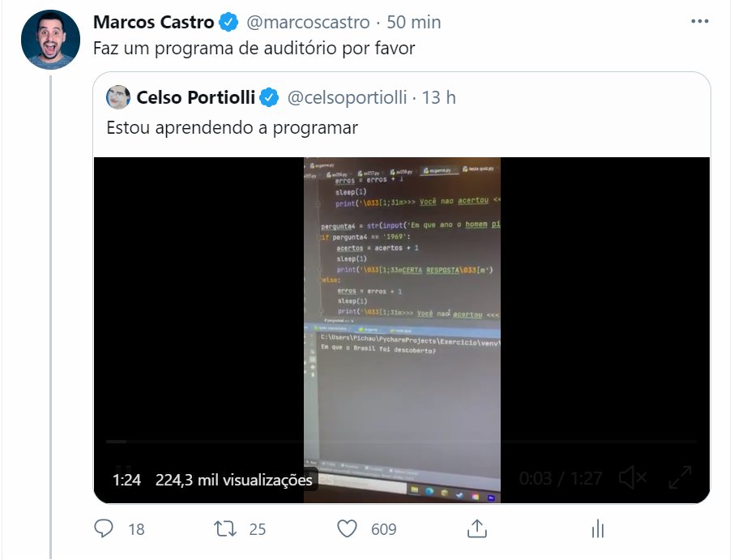View tweet analytics bar chart icon
The height and width of the screenshot is (560, 734).
598,528
